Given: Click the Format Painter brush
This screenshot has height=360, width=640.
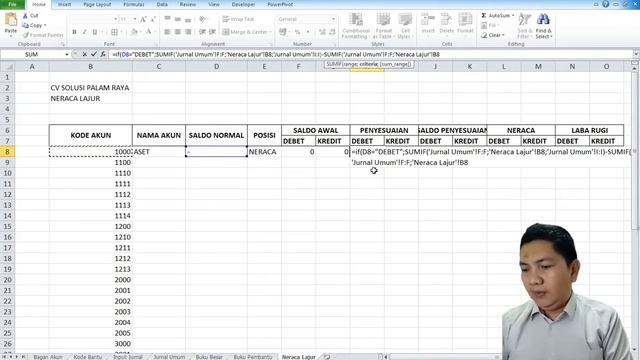Looking at the screenshot, I should pos(25,35).
